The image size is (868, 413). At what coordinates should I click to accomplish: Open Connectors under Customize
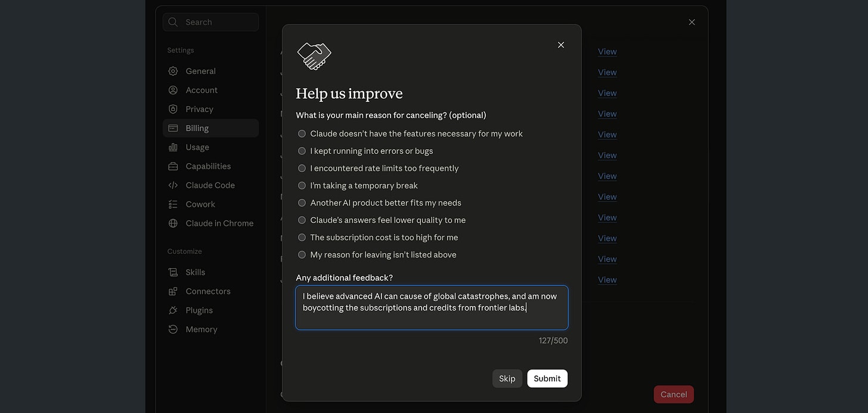pos(210,291)
